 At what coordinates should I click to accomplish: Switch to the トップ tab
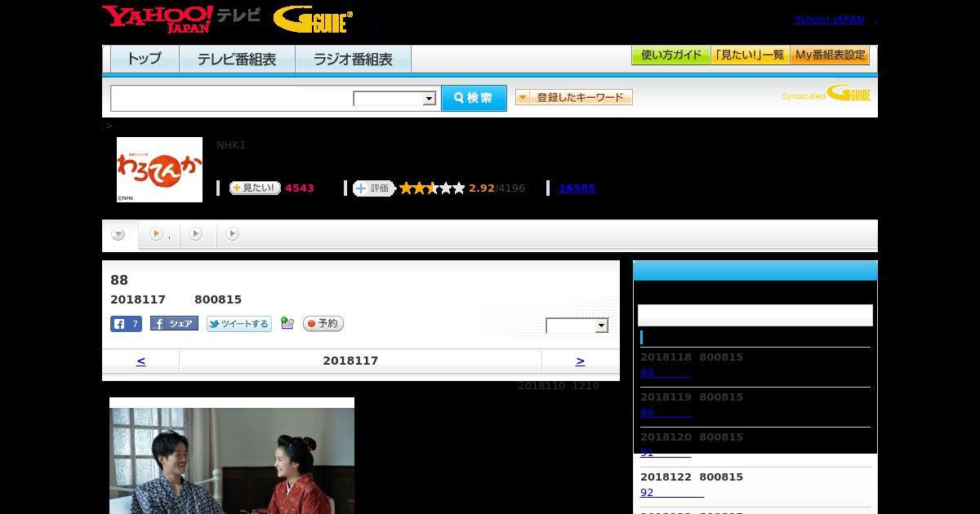[x=145, y=60]
